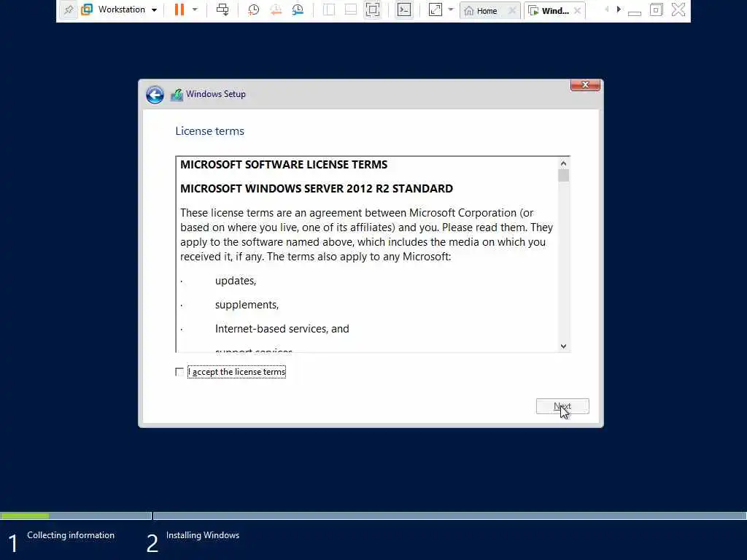
Task: Close the Windows Setup dialog
Action: [585, 85]
